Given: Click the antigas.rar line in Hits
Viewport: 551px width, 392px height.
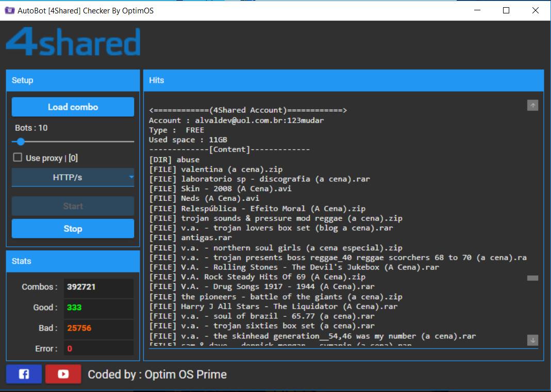Looking at the screenshot, I should (191, 238).
